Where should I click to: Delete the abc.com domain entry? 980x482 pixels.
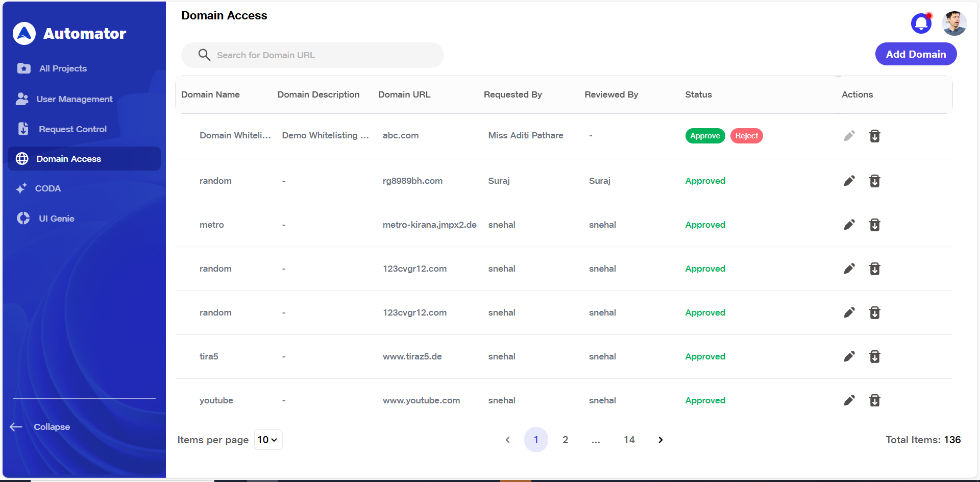point(874,136)
